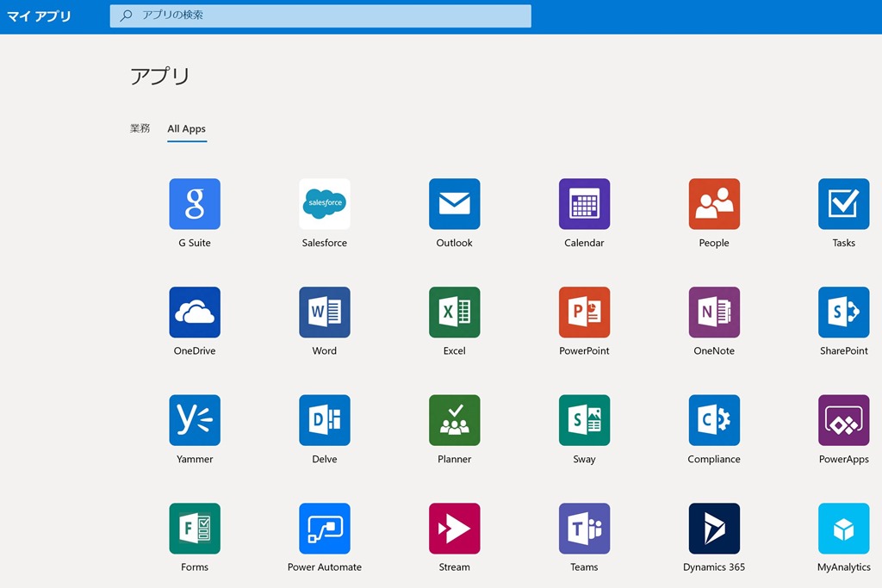The height and width of the screenshot is (588, 882).
Task: Open the Planner app
Action: click(454, 420)
